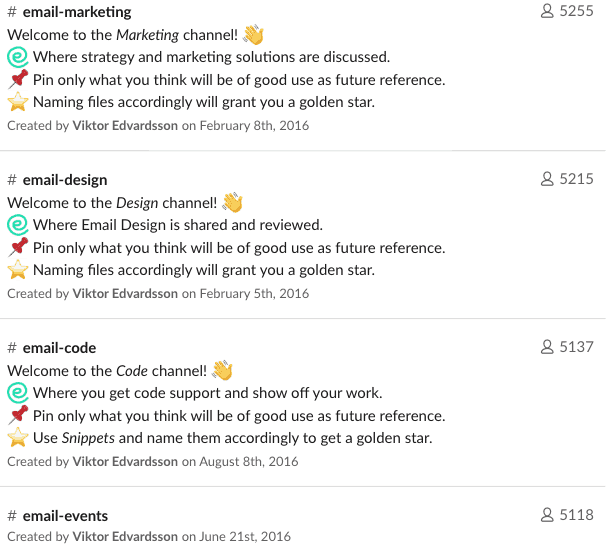Open the email-design channel

click(x=65, y=180)
